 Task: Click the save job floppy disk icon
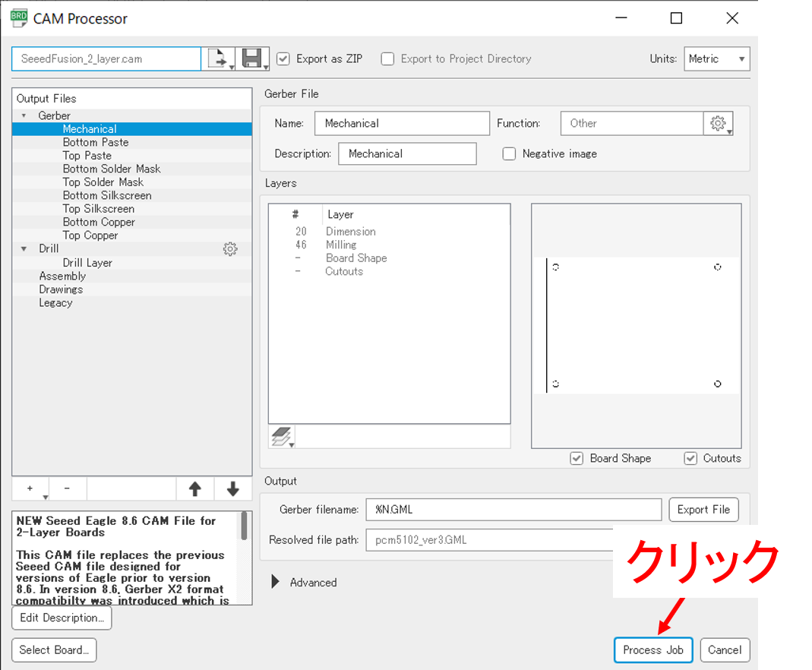coord(253,58)
